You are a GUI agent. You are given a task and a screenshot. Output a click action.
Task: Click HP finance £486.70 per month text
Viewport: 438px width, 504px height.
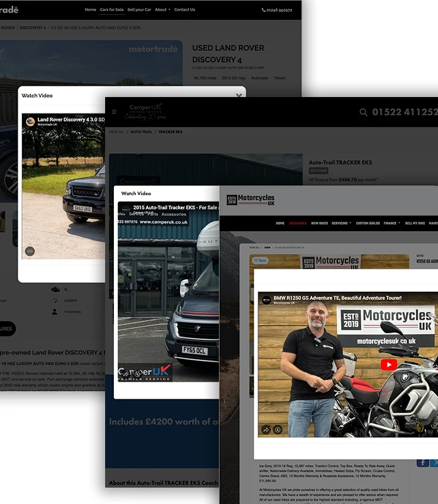click(343, 180)
